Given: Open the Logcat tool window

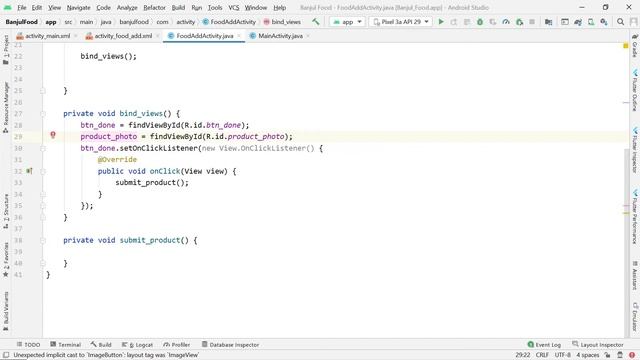Looking at the screenshot, I should (137, 344).
